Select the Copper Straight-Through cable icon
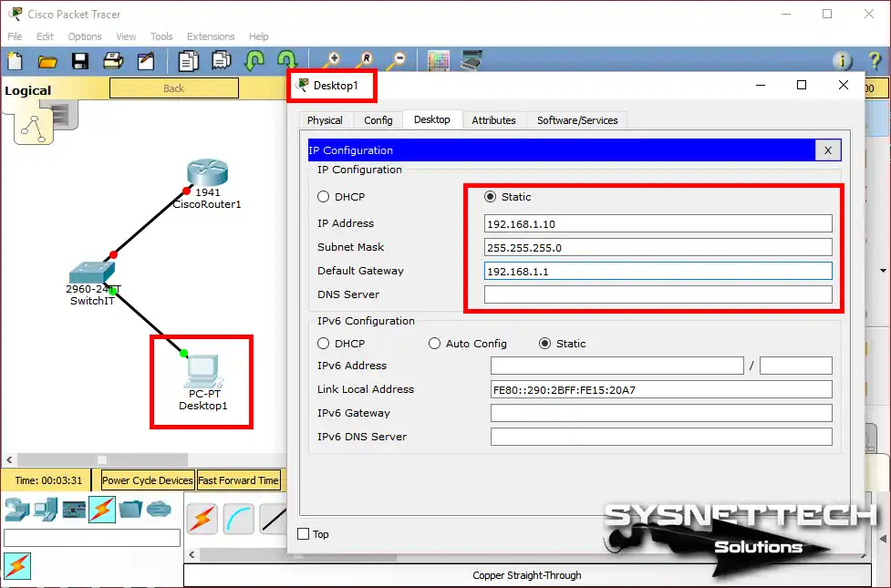 (274, 517)
